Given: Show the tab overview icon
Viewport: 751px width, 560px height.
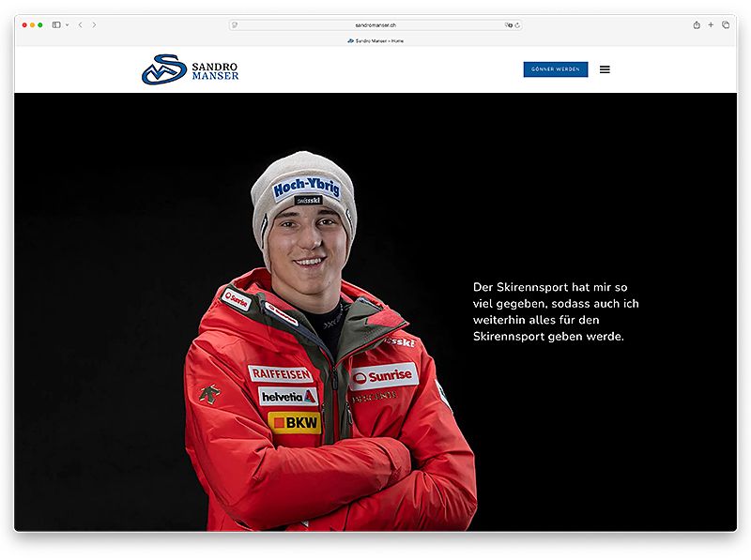Looking at the screenshot, I should point(726,25).
